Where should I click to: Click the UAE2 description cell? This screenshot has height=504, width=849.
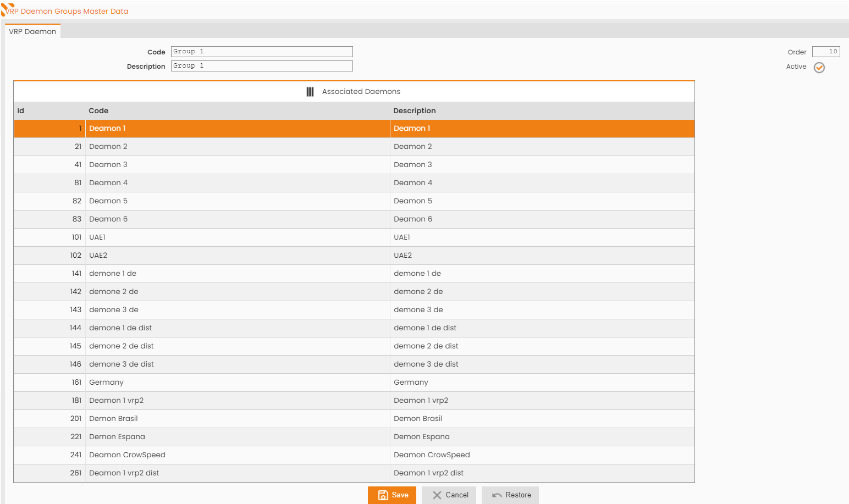click(542, 256)
